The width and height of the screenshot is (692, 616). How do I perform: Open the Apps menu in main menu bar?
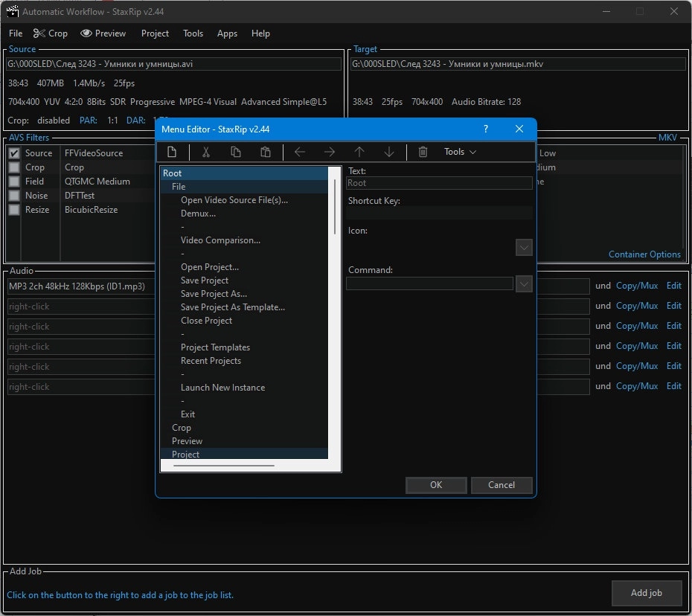coord(227,33)
